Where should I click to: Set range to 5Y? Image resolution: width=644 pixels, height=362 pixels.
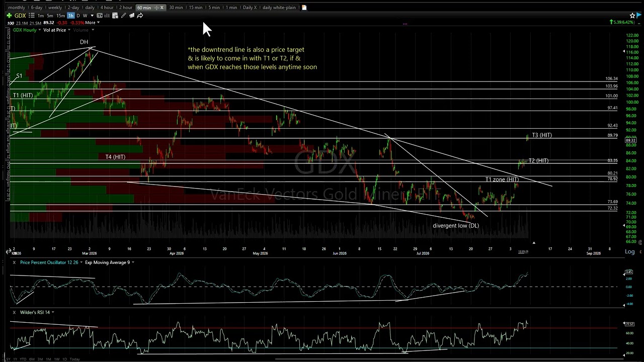9,359
